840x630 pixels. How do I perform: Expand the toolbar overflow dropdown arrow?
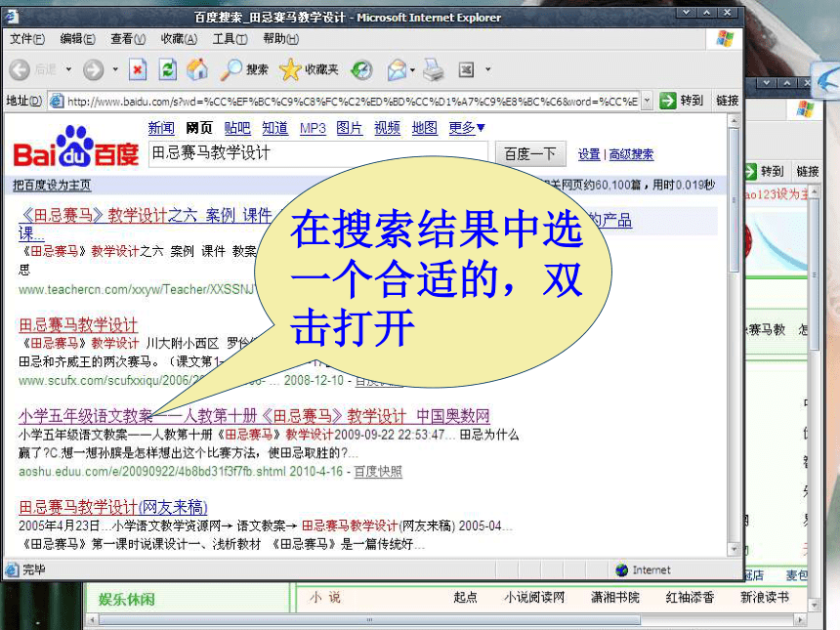[x=488, y=69]
